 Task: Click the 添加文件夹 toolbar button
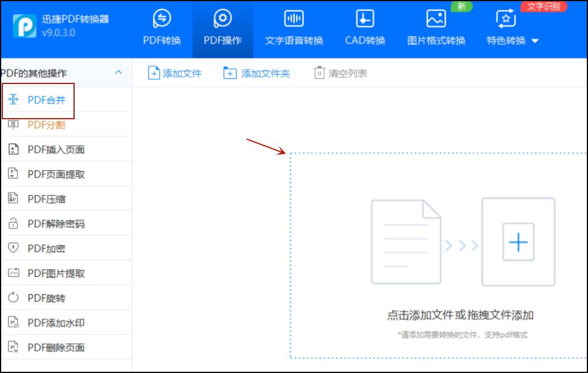256,73
